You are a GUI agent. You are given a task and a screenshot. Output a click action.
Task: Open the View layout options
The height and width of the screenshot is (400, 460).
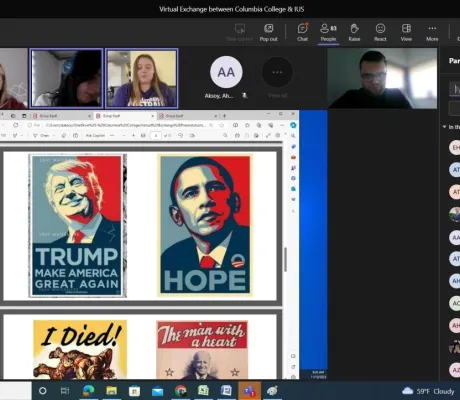tap(406, 32)
